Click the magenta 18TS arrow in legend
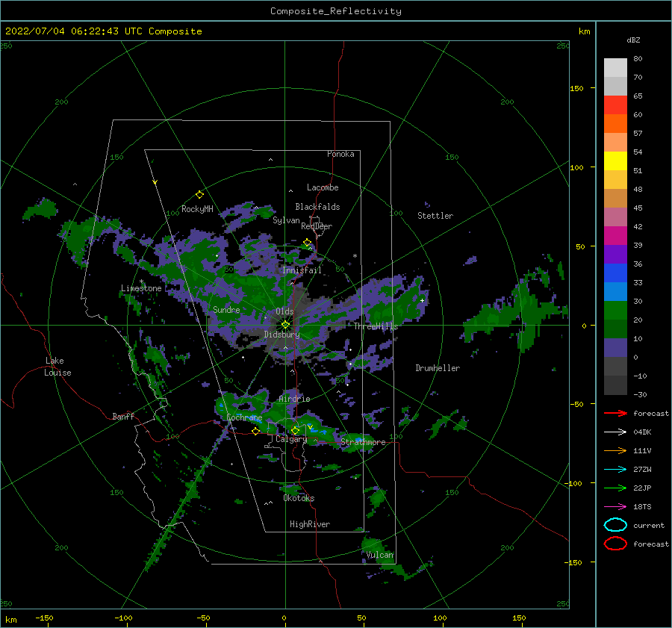Screen dimensions: 672x628 615,507
